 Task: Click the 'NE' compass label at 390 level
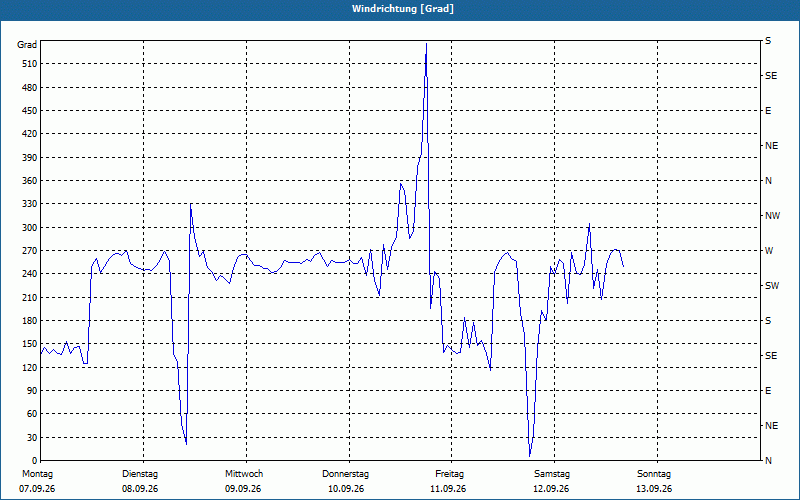click(771, 146)
